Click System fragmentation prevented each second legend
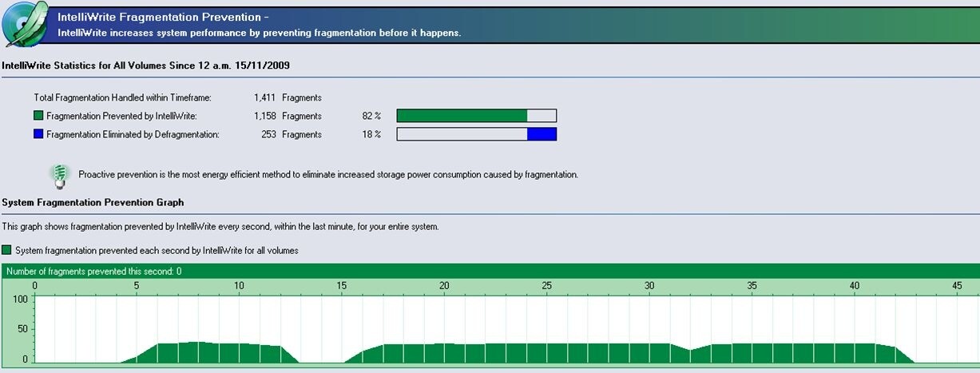Viewport: 980px width, 373px height. [157, 250]
